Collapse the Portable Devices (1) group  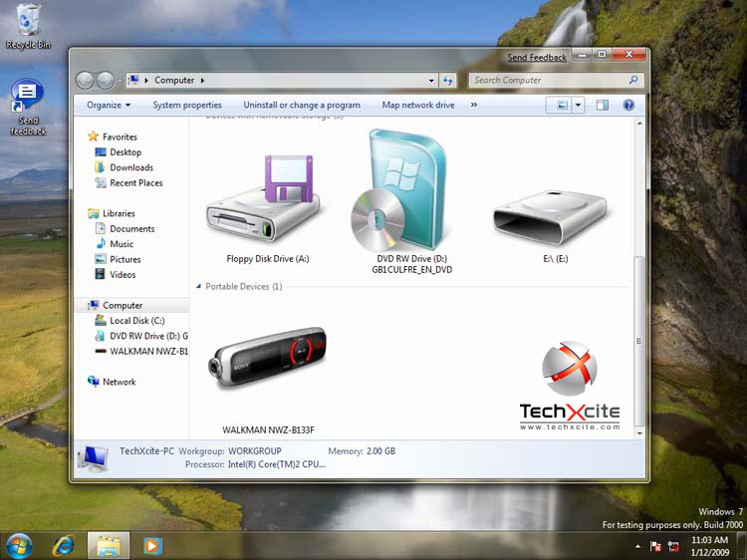[x=198, y=286]
